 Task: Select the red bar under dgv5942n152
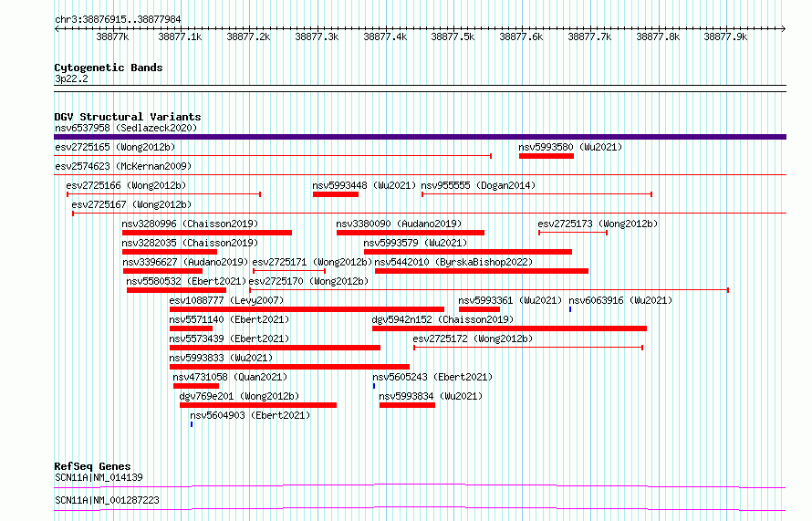click(510, 328)
